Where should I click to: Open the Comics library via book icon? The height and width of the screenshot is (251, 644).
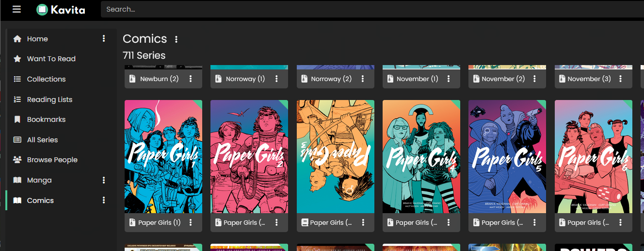pyautogui.click(x=17, y=201)
